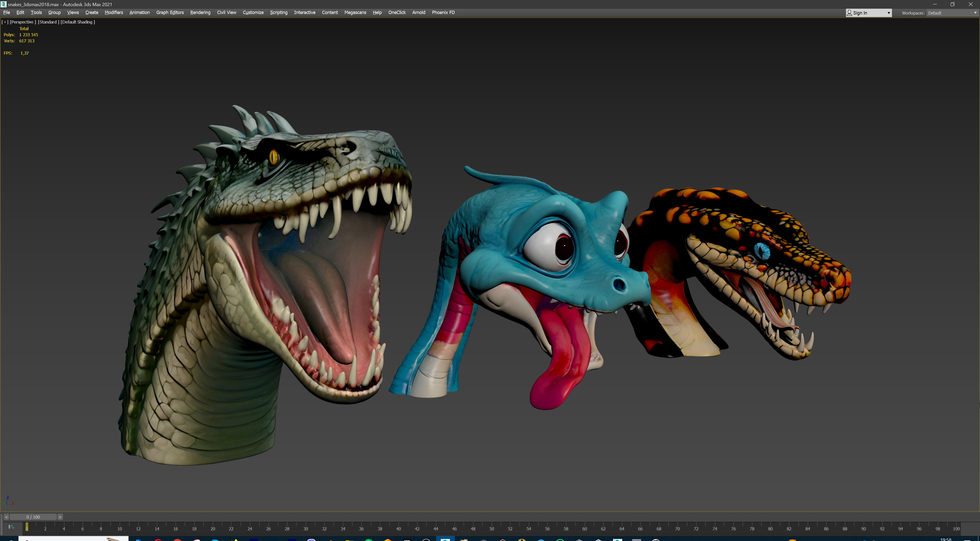Click the 3ds Max application icon in title bar
The image size is (980, 541).
click(4, 4)
